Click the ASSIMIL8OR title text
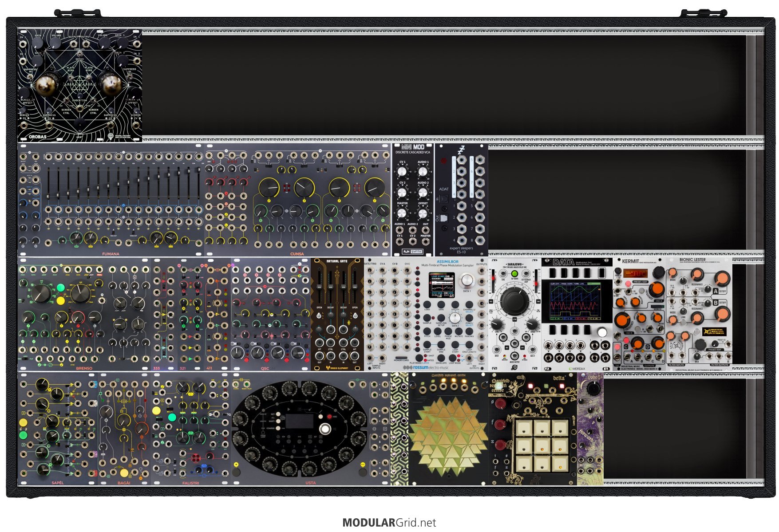Viewport: 779px width, 532px height. tap(447, 262)
